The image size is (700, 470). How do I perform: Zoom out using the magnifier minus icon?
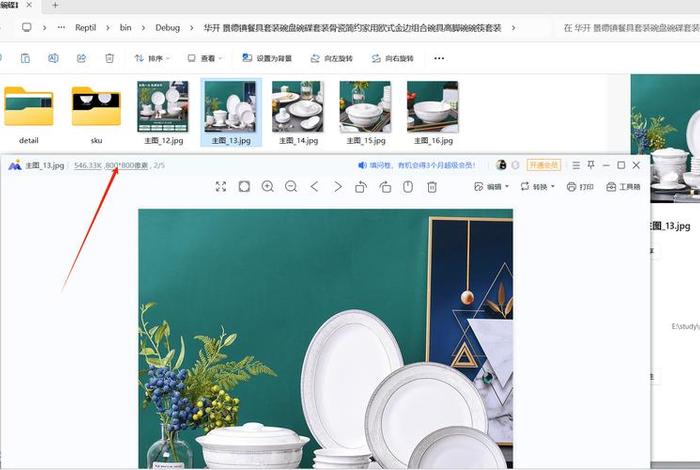pyautogui.click(x=291, y=187)
